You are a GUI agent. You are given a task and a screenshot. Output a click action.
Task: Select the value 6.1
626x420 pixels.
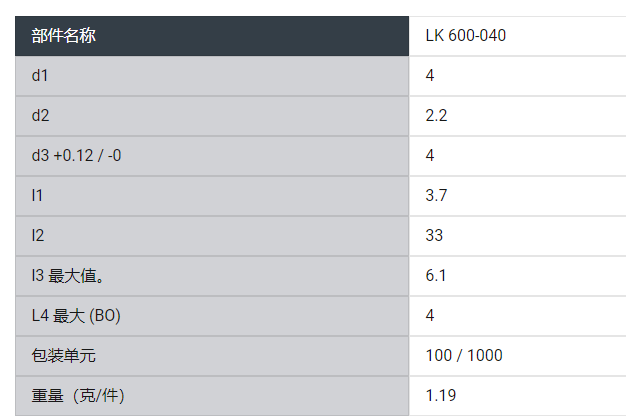[x=436, y=276]
